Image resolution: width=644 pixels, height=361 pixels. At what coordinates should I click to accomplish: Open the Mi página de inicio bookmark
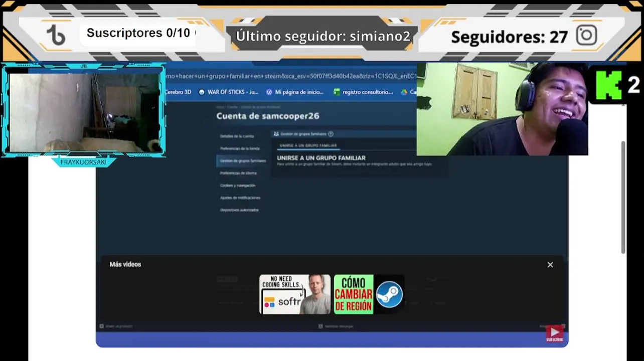[x=295, y=92]
